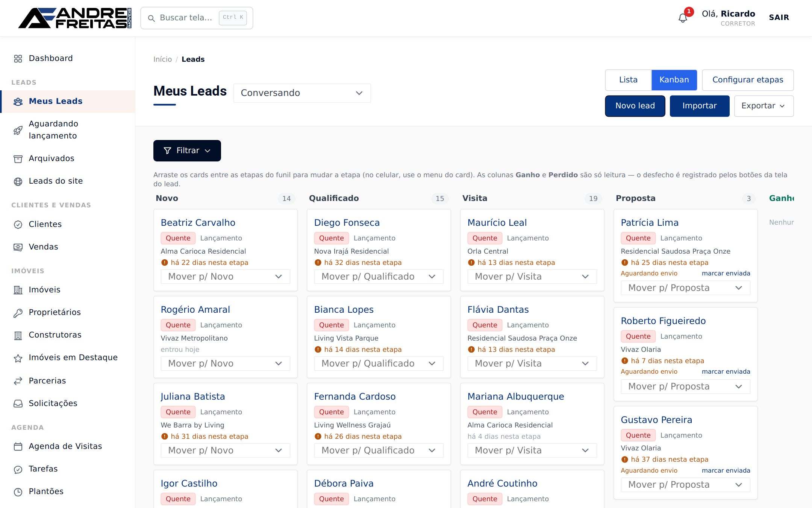This screenshot has width=812, height=508.
Task: Switch to Lista view
Action: [x=628, y=80]
